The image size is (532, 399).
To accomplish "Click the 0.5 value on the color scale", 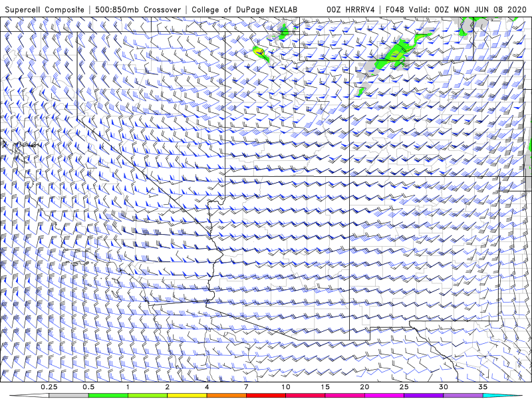I will click(88, 387).
